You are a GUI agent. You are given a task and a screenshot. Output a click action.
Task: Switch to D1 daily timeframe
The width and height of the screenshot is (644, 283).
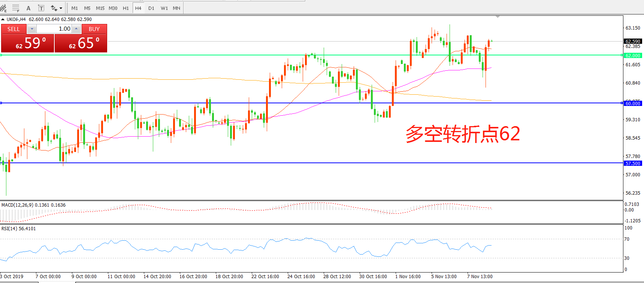pyautogui.click(x=151, y=8)
